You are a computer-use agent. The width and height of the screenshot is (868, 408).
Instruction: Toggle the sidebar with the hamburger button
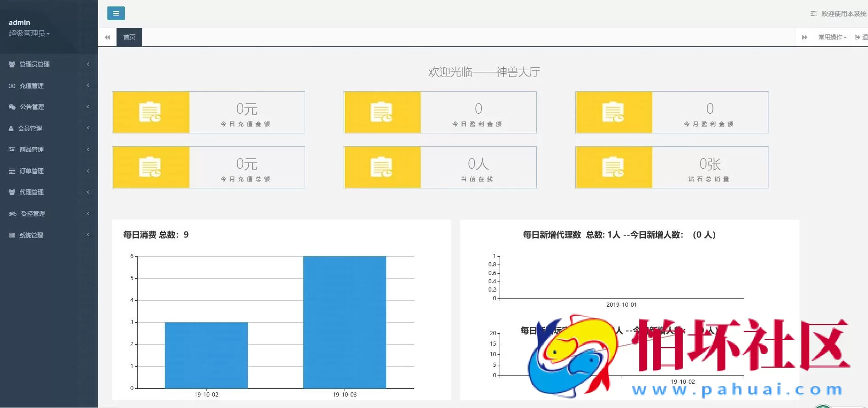116,13
